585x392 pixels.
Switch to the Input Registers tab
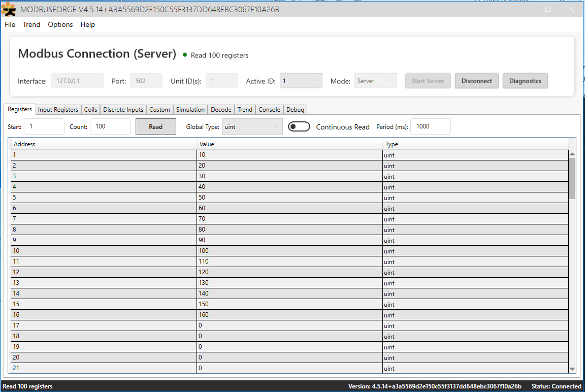pyautogui.click(x=58, y=110)
